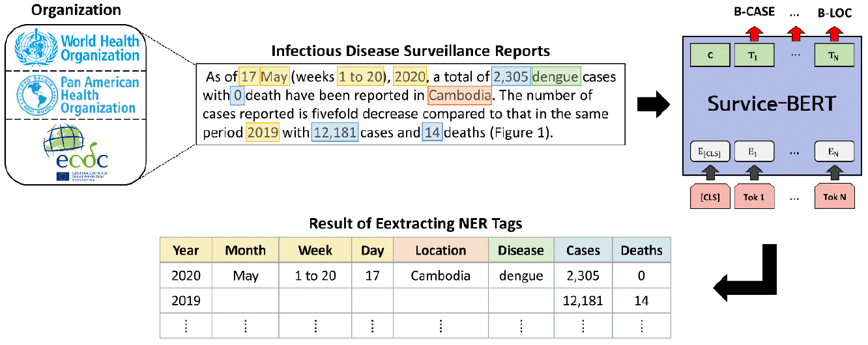Click the red arrow under B-CASE
Image resolution: width=868 pixels, height=345 pixels.
[754, 33]
